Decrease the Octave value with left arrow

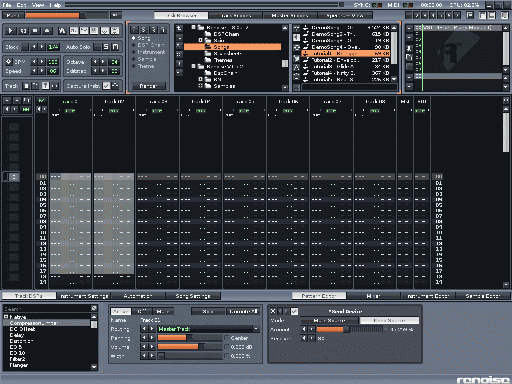95,62
